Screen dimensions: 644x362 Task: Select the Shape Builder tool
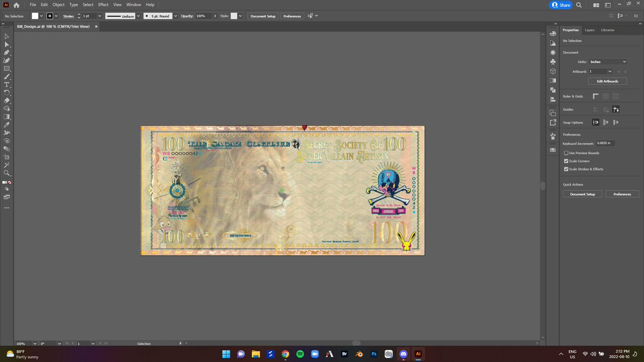pos(7,108)
